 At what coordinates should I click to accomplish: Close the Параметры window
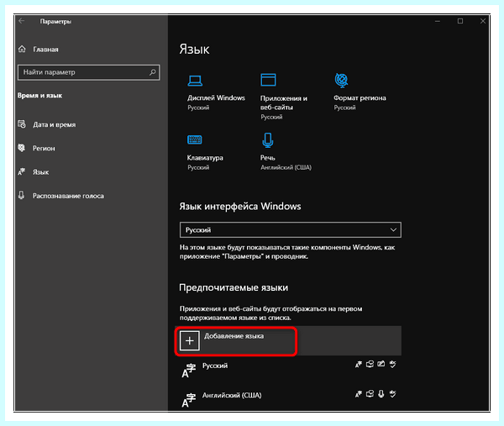[x=483, y=21]
